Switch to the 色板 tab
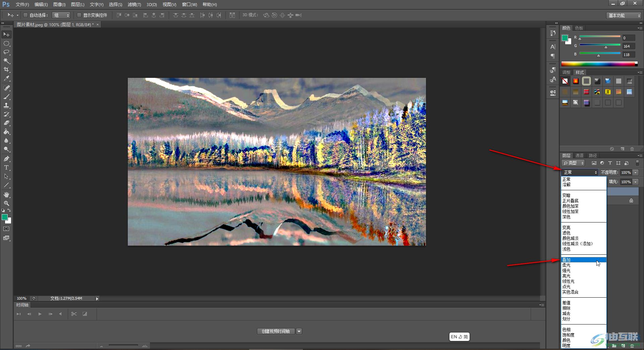The height and width of the screenshot is (350, 644). (579, 28)
